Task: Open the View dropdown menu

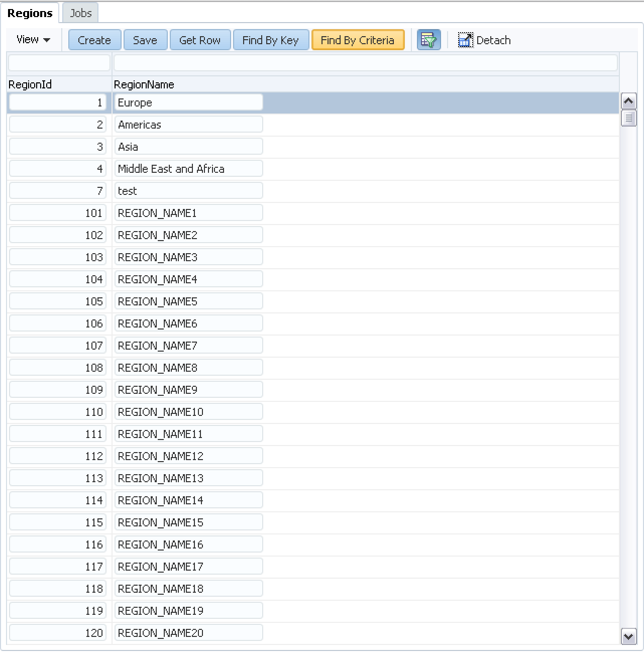Action: (33, 40)
